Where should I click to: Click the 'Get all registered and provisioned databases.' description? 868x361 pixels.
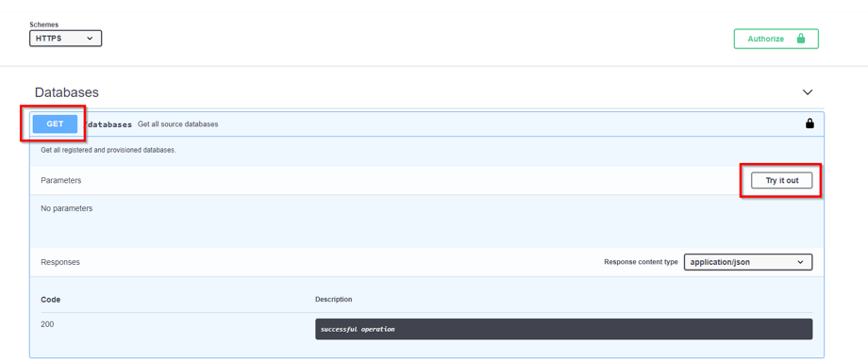pyautogui.click(x=108, y=150)
